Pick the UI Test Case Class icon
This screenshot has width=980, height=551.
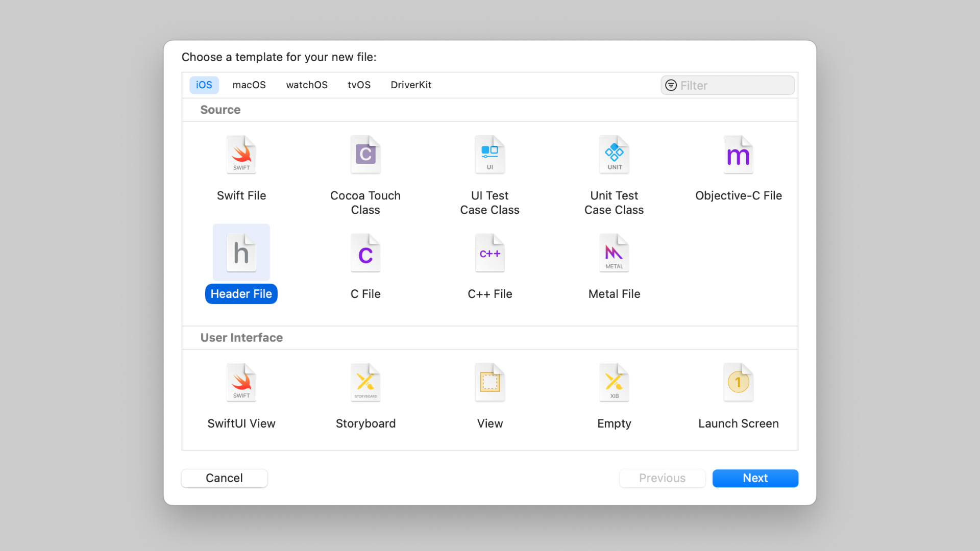(489, 155)
